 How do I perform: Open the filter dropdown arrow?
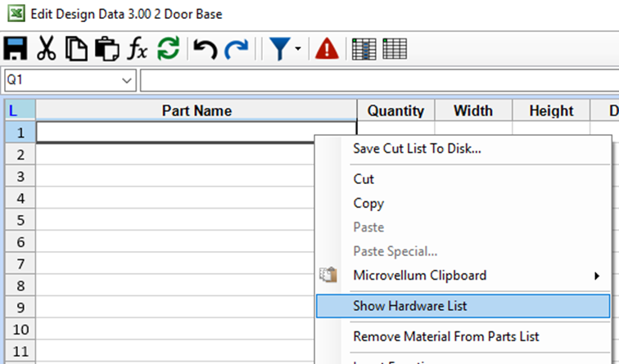pyautogui.click(x=298, y=50)
